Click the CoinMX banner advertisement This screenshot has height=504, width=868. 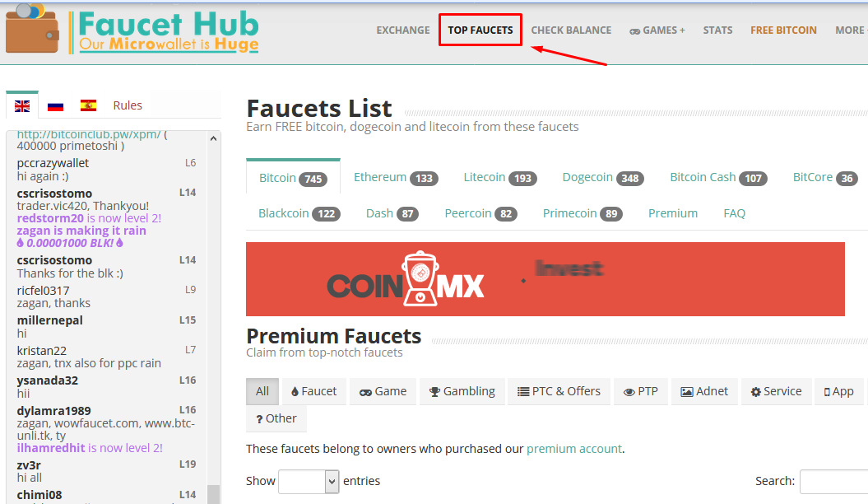pos(545,279)
